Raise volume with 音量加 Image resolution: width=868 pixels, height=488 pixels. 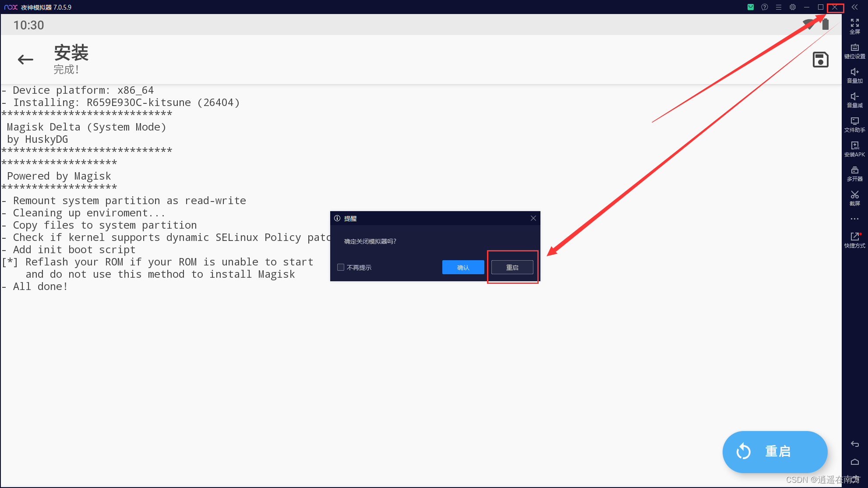[x=854, y=75]
